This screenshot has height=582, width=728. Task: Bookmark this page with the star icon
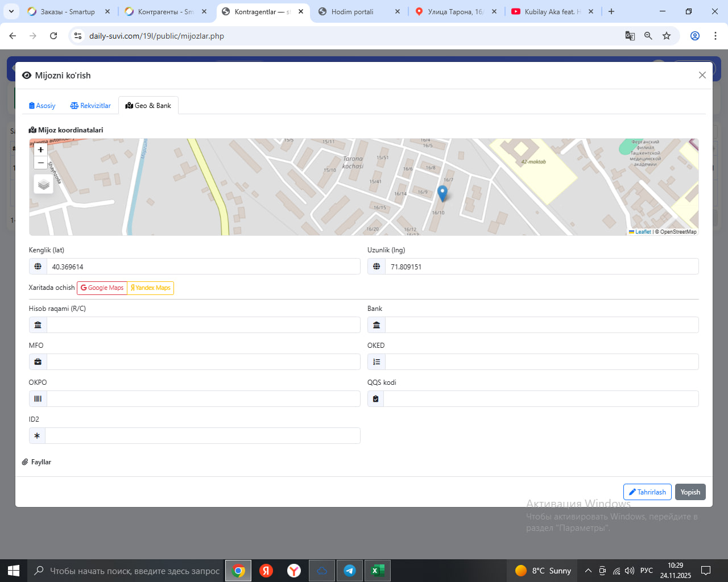click(x=667, y=36)
